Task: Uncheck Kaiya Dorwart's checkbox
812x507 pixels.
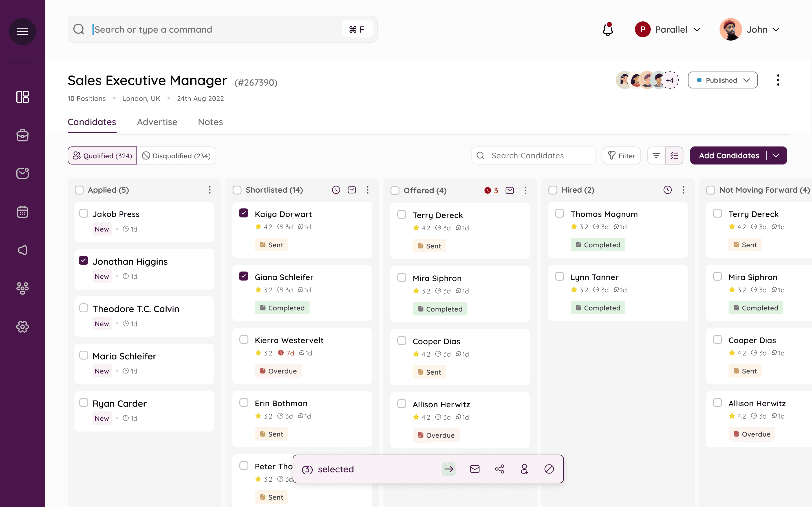Action: 244,213
